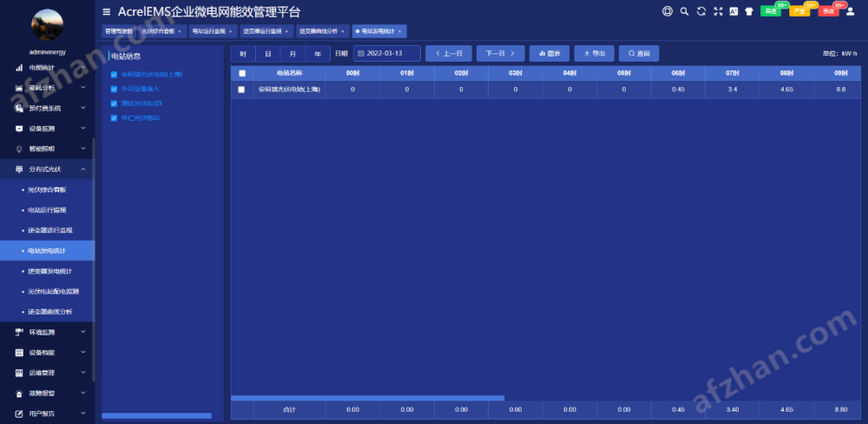Click the refresh arrows icon in header
The image size is (868, 424).
coord(700,11)
